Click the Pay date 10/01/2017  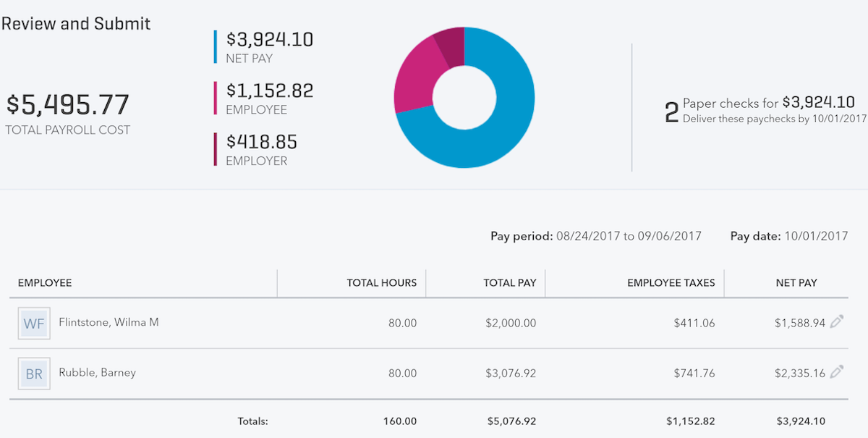pos(814,235)
